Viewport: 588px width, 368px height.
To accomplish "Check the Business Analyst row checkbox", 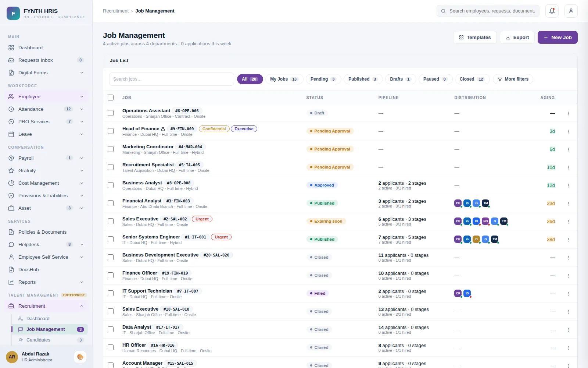I will pyautogui.click(x=111, y=185).
